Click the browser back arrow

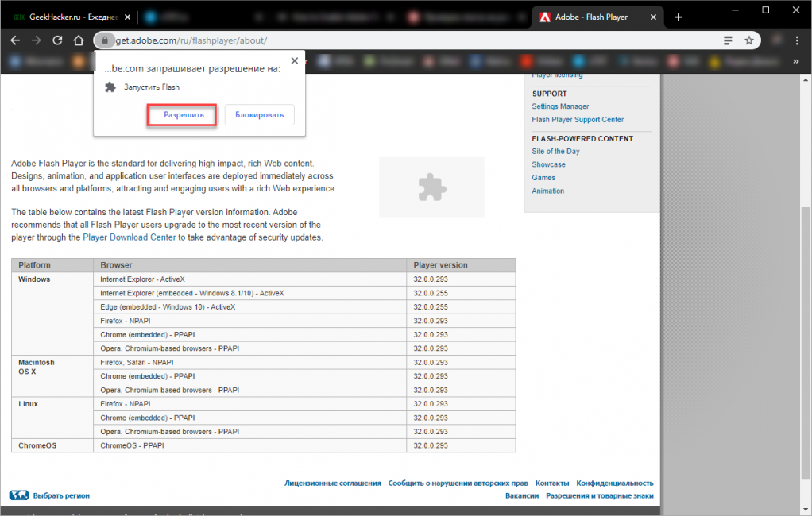15,40
